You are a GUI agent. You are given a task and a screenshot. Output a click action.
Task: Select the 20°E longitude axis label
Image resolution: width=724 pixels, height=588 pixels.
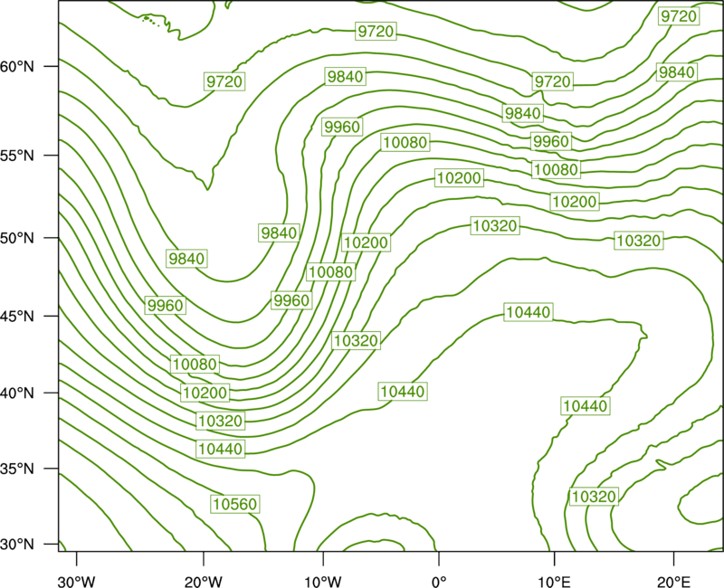tap(674, 582)
